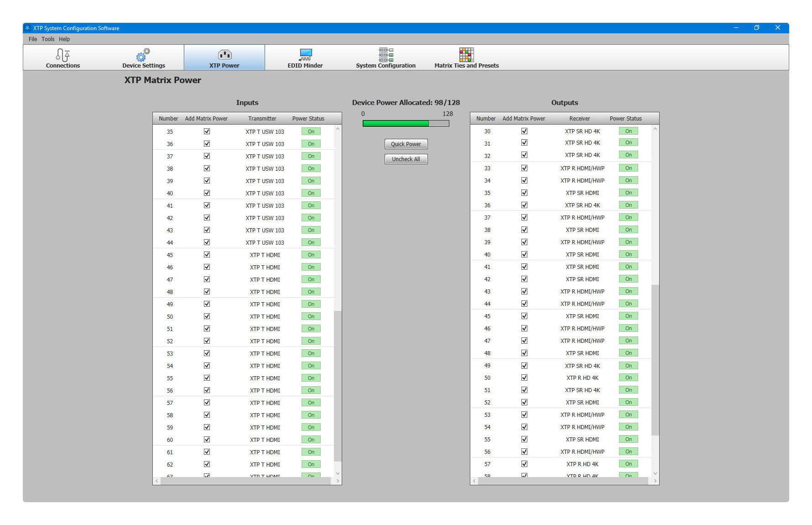The height and width of the screenshot is (525, 812).
Task: Select the XTP Power plug icon
Action: 224,55
